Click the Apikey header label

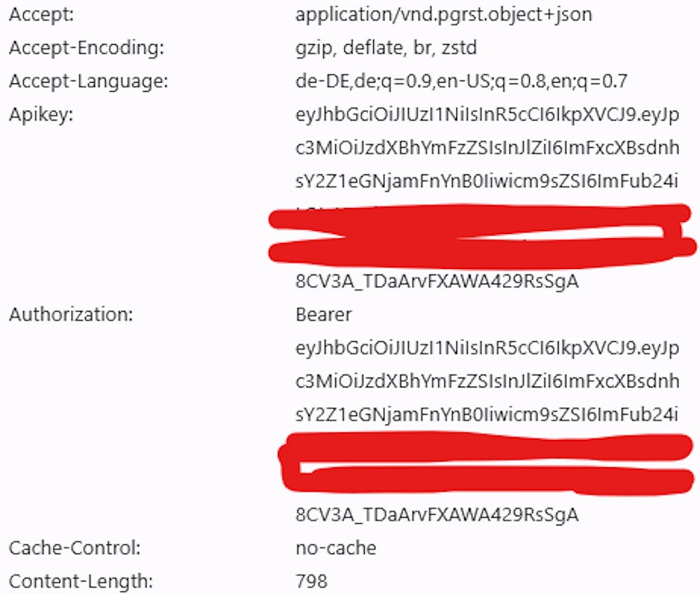tap(41, 115)
